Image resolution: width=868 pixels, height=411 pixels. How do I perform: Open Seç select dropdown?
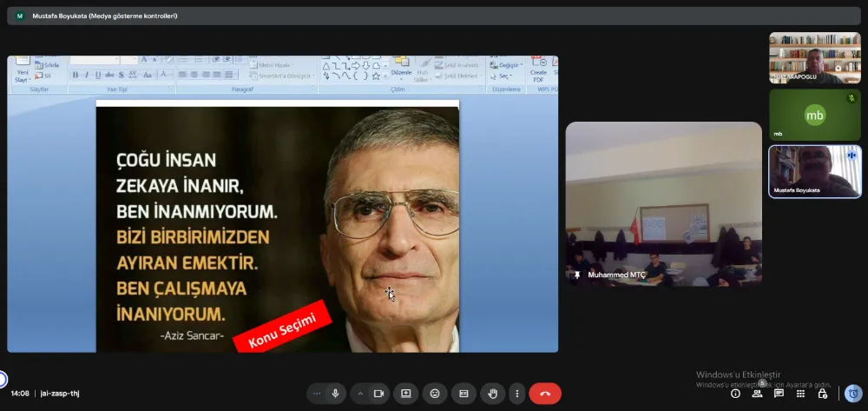coord(501,76)
